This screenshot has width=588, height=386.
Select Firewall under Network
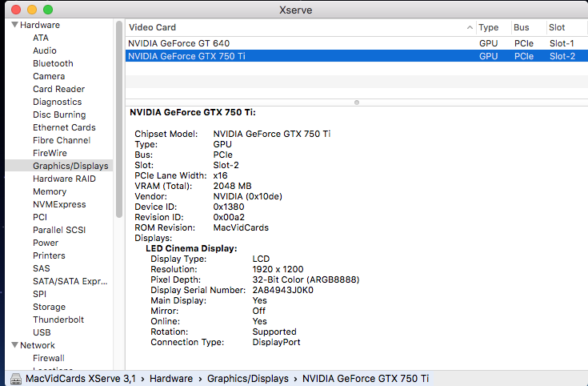tap(48, 358)
